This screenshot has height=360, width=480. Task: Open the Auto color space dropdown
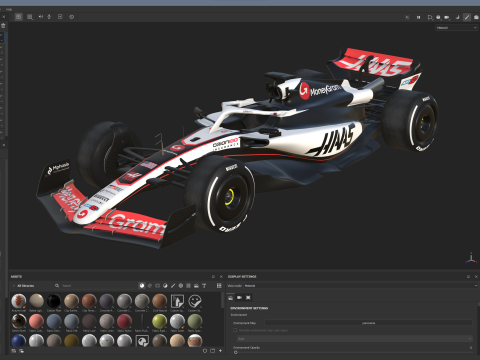click(355, 339)
